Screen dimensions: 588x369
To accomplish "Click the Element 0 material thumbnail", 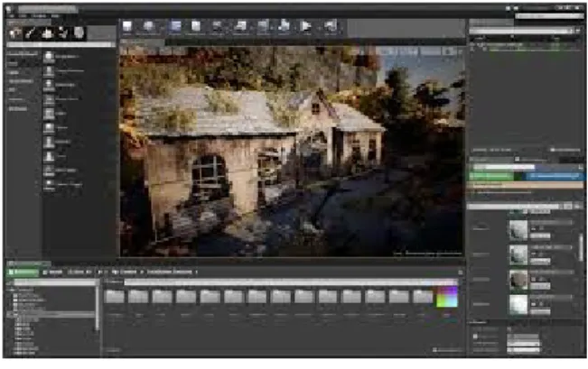I will tap(518, 230).
